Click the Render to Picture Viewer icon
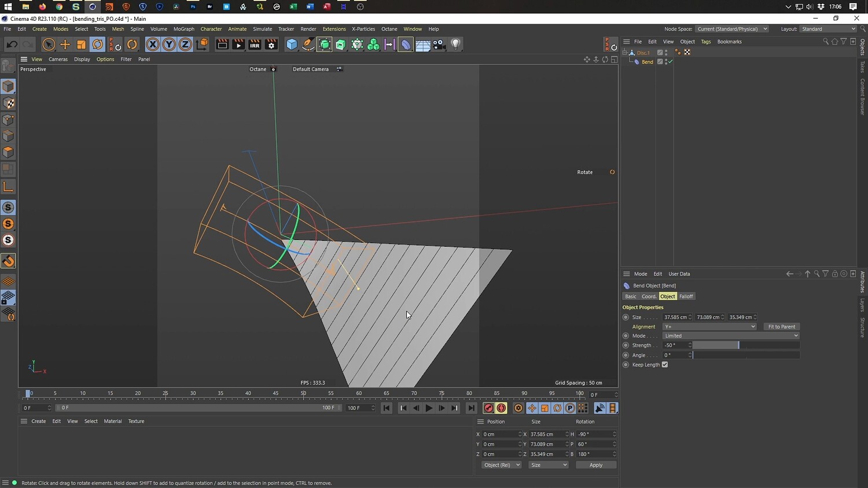Screen dimensions: 868x488 coord(238,45)
